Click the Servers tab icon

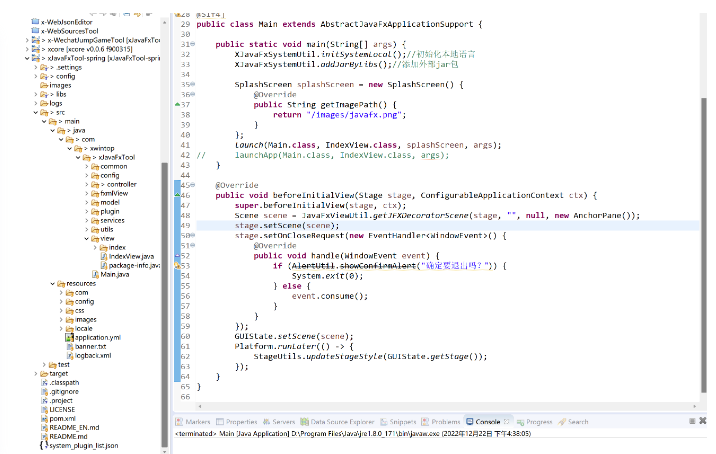(266, 422)
